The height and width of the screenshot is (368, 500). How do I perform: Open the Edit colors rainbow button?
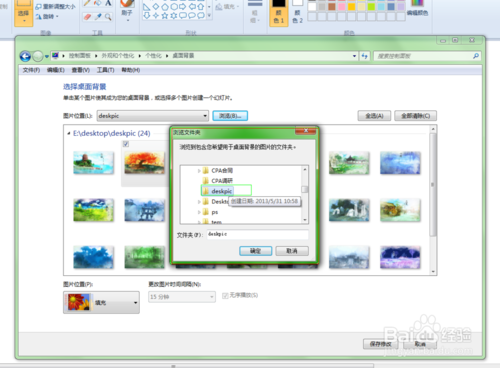(x=417, y=8)
